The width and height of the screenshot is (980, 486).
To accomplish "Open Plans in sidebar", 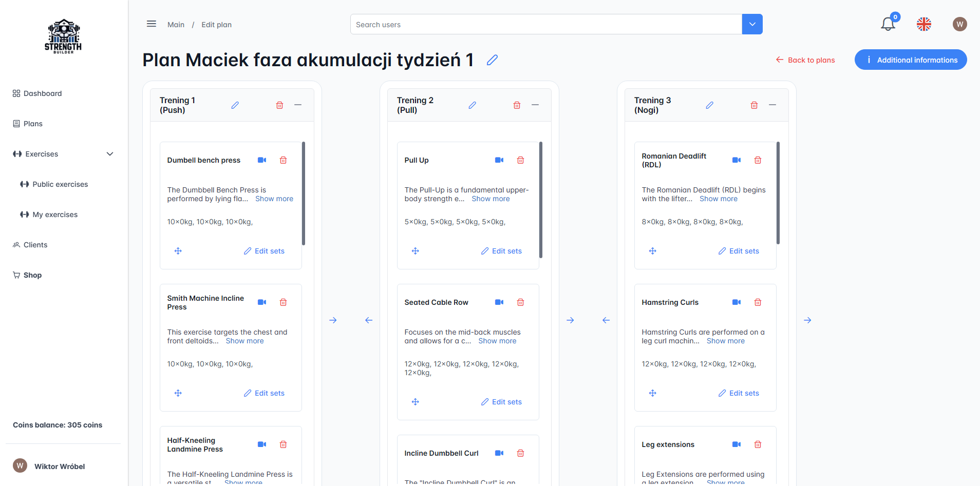I will (28, 124).
